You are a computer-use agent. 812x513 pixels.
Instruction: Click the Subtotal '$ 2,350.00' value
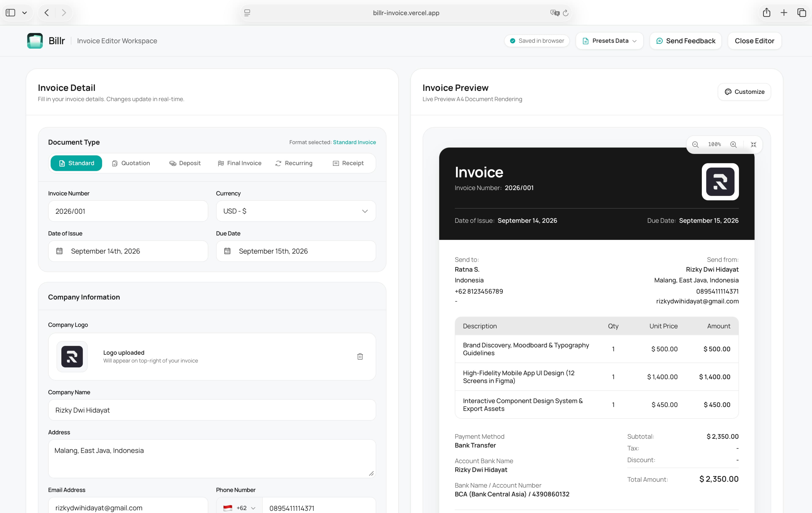pyautogui.click(x=723, y=436)
